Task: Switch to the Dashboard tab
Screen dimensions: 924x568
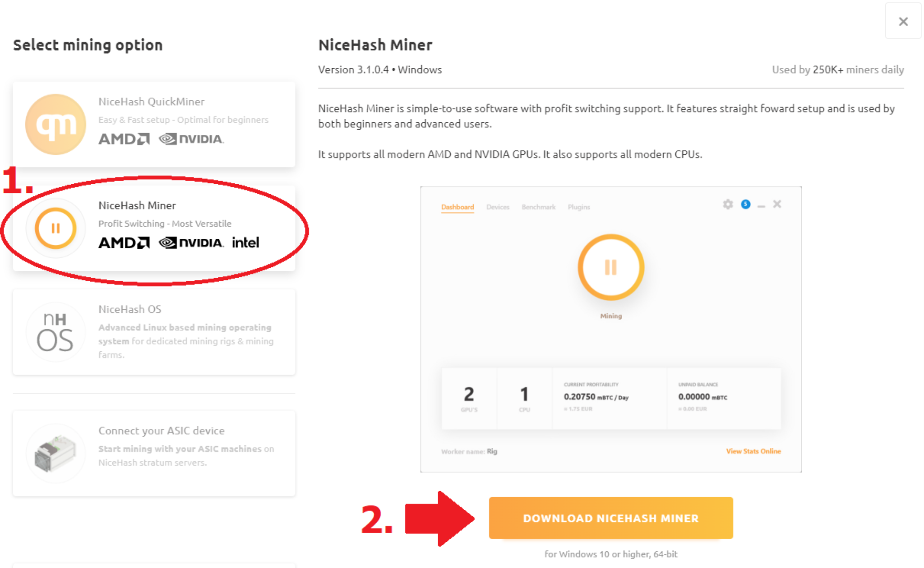Action: 457,207
